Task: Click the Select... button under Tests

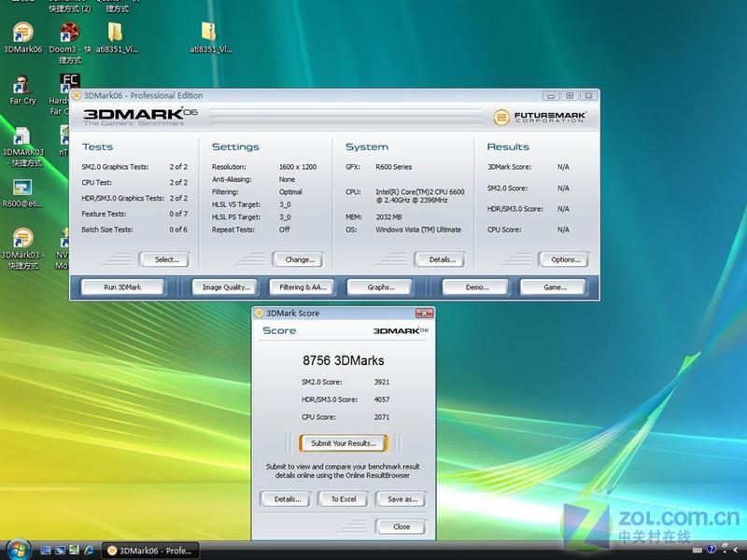Action: click(x=164, y=259)
